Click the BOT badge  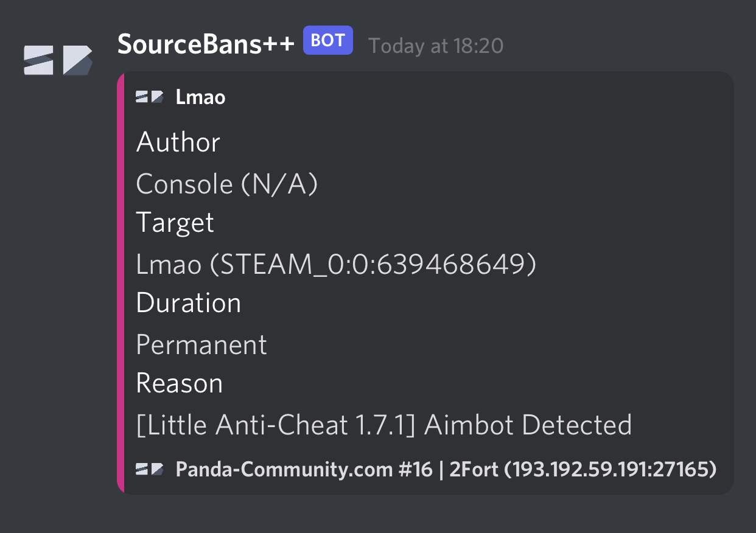point(327,41)
